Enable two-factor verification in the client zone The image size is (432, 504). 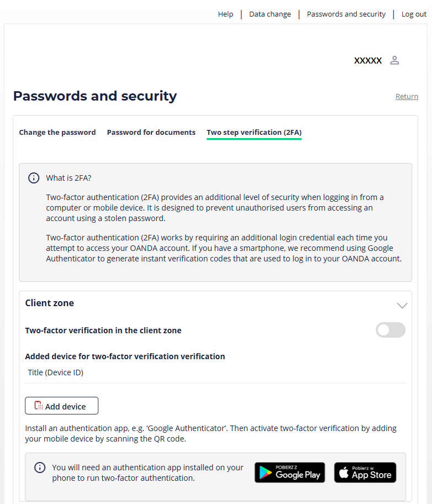[x=391, y=330]
